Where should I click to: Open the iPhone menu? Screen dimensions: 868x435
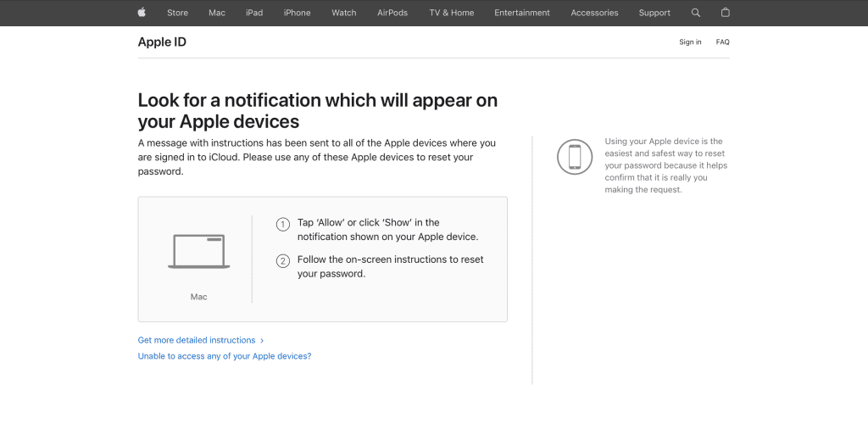tap(297, 13)
